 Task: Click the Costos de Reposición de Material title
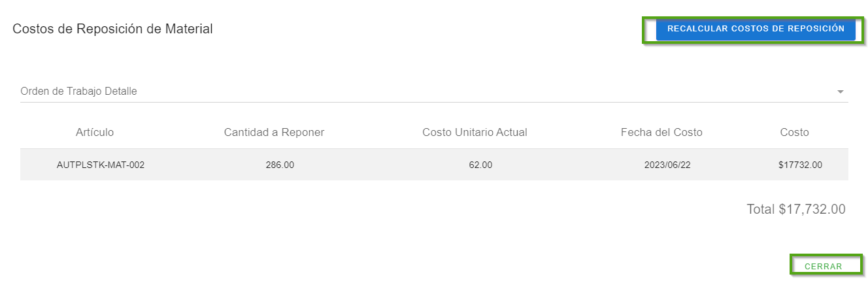pos(112,29)
